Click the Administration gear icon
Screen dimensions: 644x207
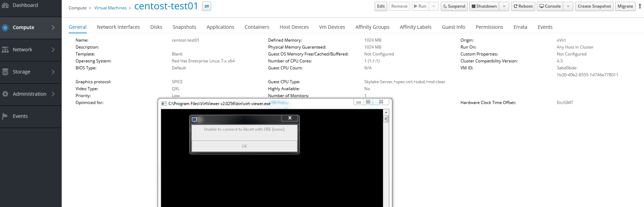click(5, 94)
